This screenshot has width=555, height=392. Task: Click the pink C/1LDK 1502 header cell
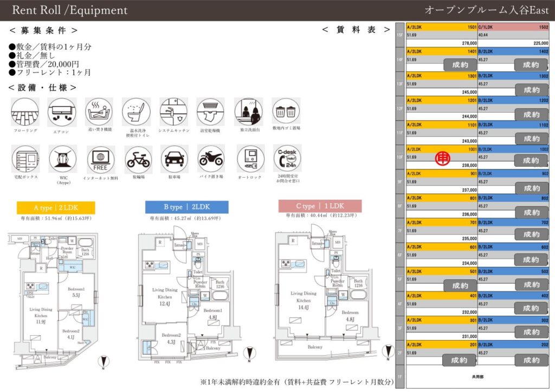(513, 27)
